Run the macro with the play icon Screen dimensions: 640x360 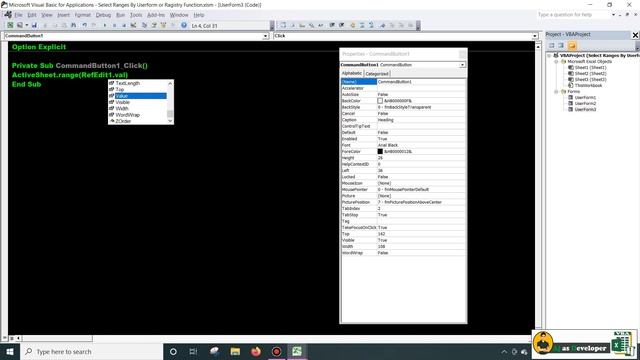pyautogui.click(x=104, y=25)
